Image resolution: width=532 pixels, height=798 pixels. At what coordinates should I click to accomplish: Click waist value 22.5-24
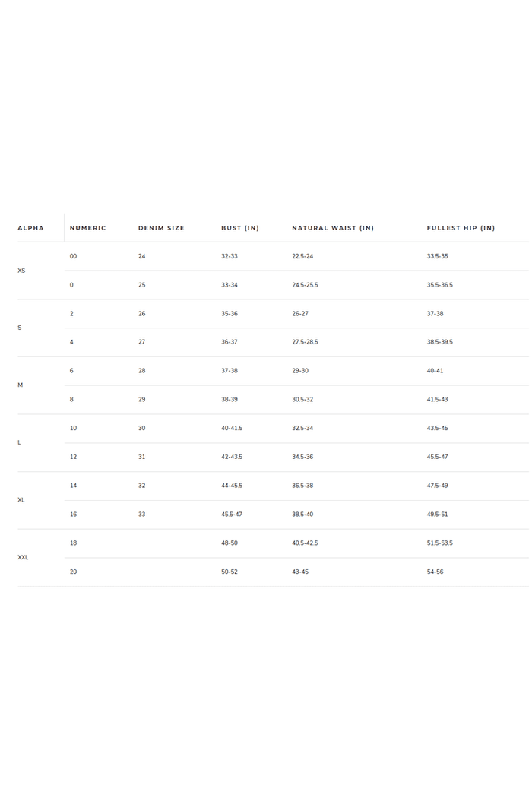(303, 256)
